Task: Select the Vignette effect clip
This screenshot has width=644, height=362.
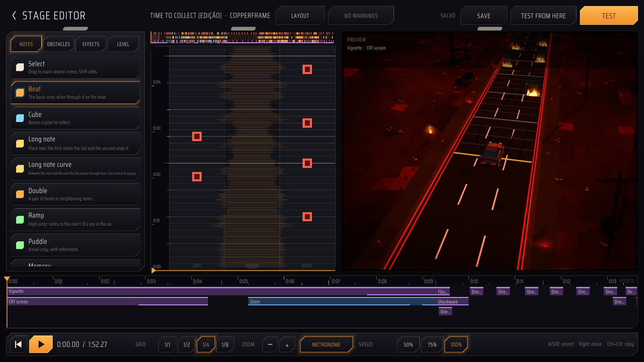Action: coord(221,292)
